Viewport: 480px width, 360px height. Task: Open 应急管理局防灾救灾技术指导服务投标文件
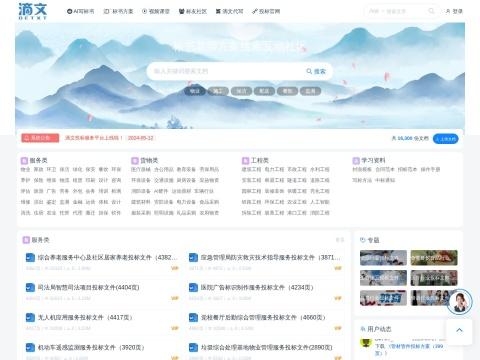(270, 258)
